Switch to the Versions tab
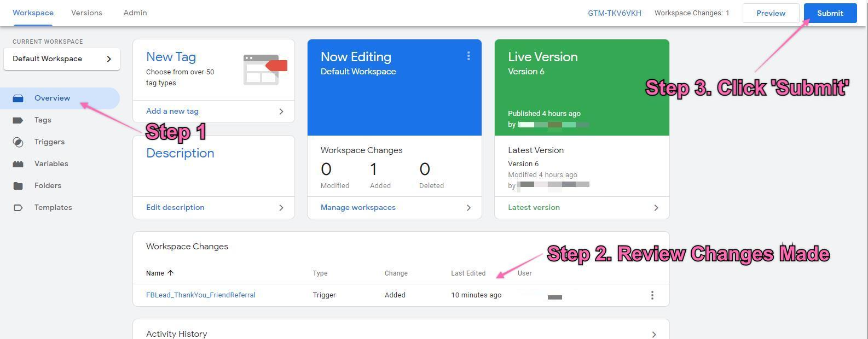Viewport: 868px width, 339px height. tap(86, 13)
